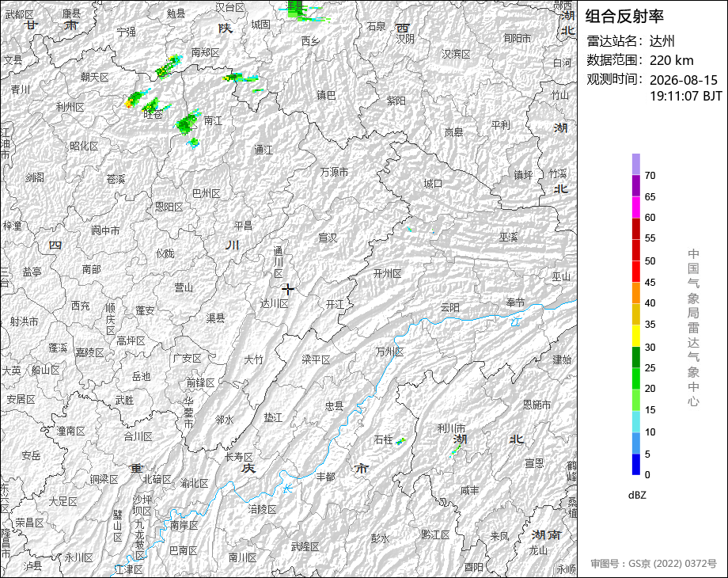Click the small echo below 利川市
Viewport: 728px width, 578px height.
pos(456,451)
